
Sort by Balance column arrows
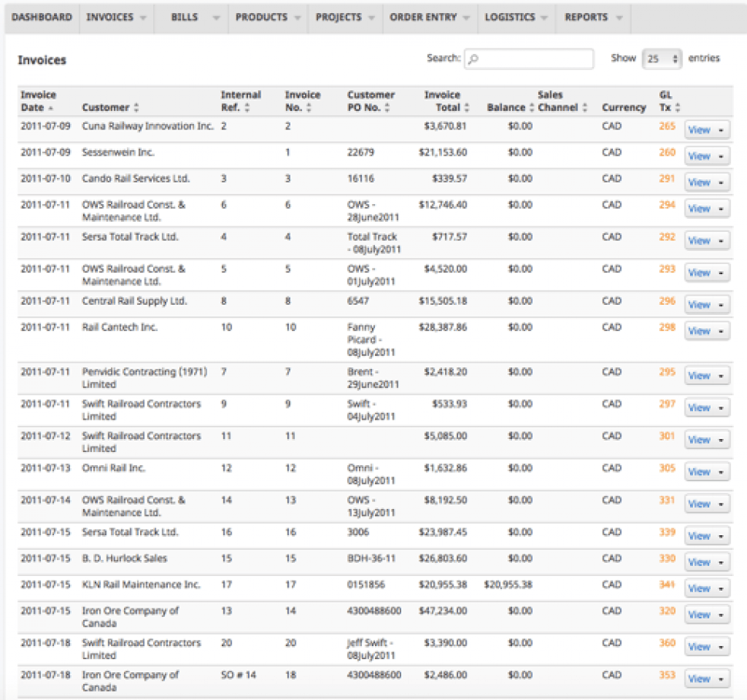531,108
